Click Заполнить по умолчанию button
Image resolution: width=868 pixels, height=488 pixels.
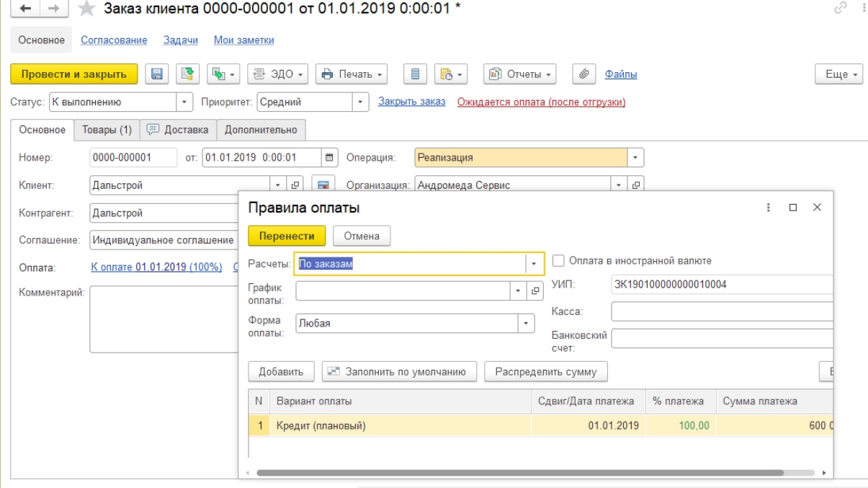[399, 372]
